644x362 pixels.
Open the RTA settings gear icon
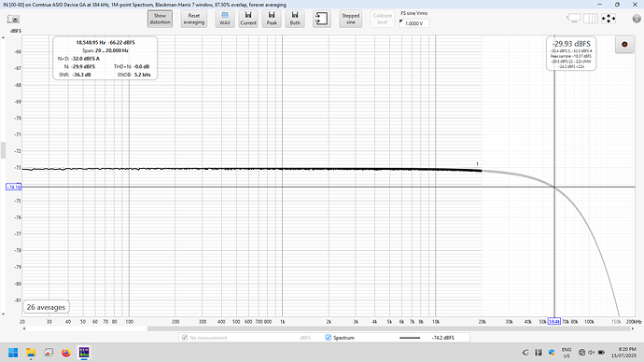coord(637,19)
